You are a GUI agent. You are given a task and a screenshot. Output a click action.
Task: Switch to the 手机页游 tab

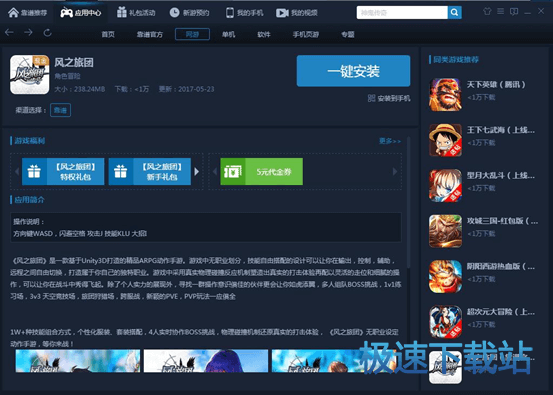coord(305,34)
